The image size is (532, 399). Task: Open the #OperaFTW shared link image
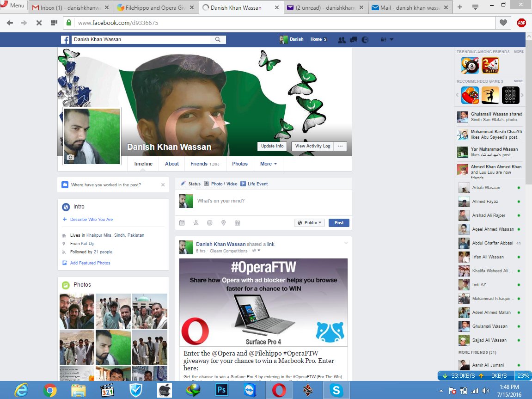263,302
